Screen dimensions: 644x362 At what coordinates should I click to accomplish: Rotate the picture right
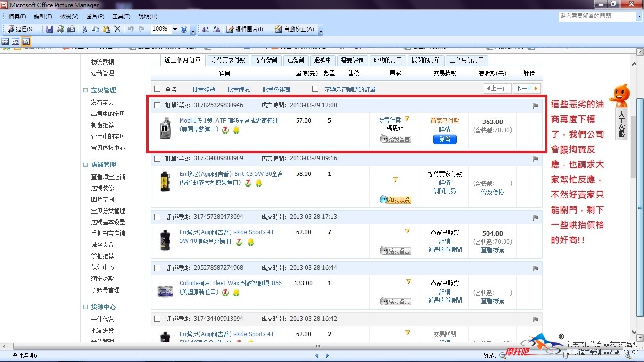(216, 29)
